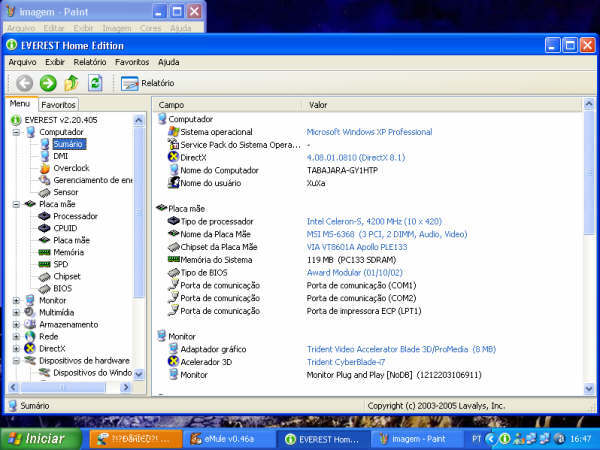Open the Overclock flame icon item

(45, 168)
